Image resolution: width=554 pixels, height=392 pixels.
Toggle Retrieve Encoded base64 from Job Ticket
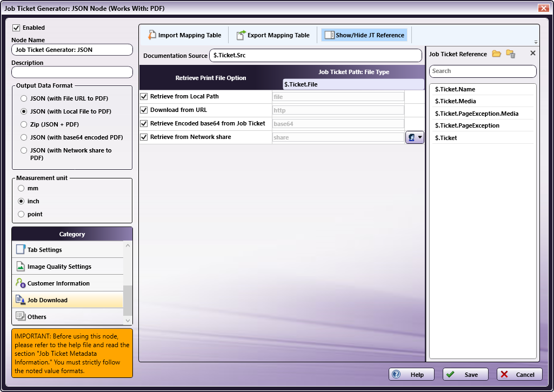(144, 123)
